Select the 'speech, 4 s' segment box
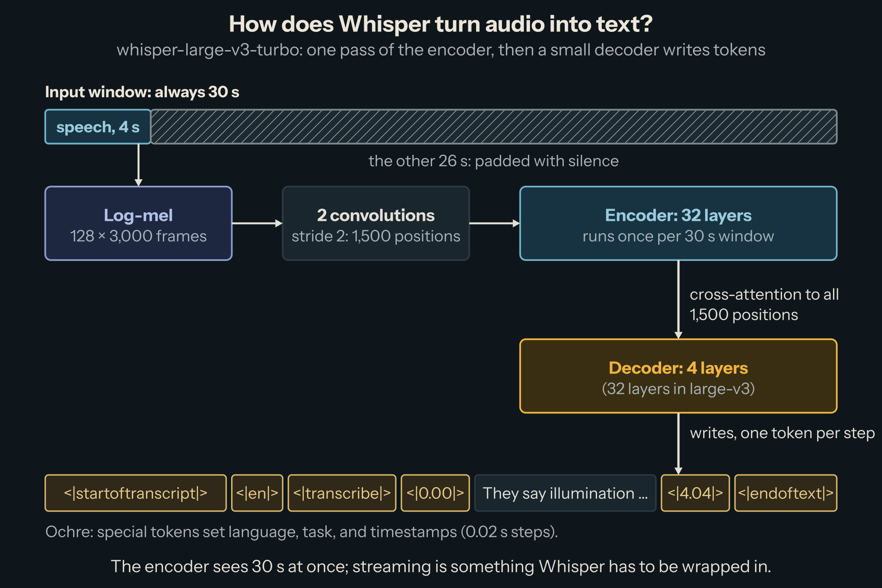The height and width of the screenshot is (588, 882). point(98,127)
